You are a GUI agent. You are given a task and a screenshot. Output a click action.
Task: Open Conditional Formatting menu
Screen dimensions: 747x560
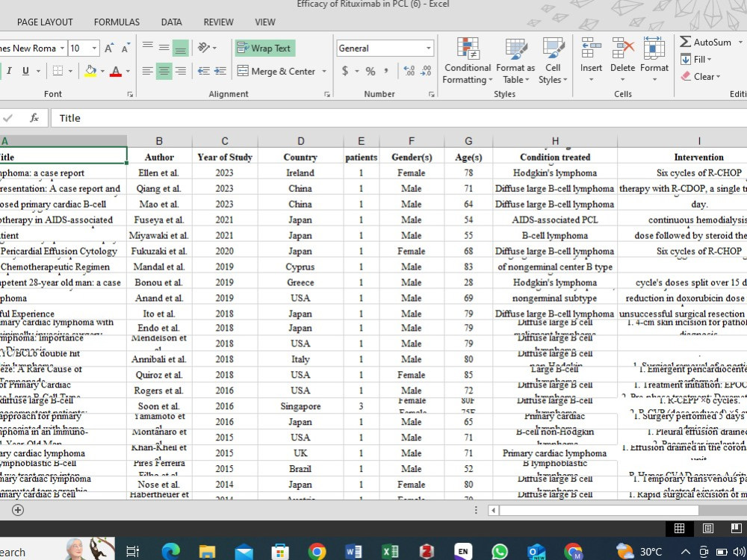pyautogui.click(x=468, y=60)
